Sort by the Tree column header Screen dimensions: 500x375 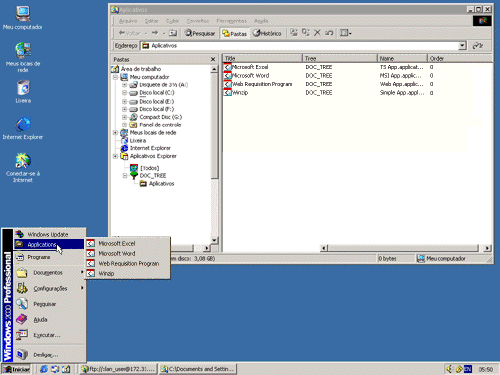[x=340, y=58]
